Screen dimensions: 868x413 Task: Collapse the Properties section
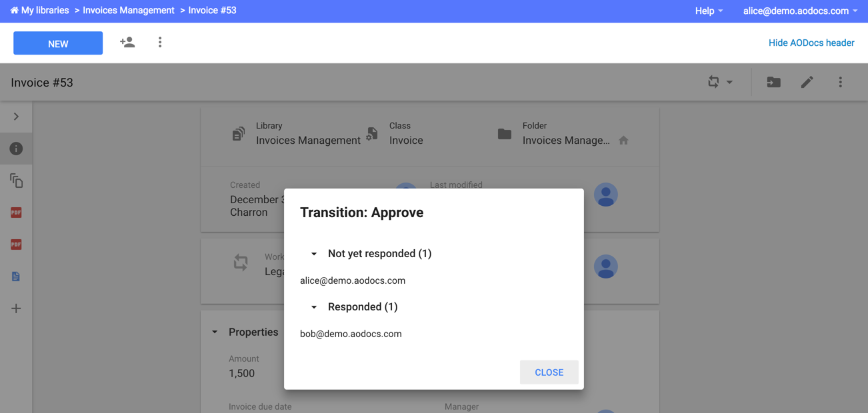point(215,332)
